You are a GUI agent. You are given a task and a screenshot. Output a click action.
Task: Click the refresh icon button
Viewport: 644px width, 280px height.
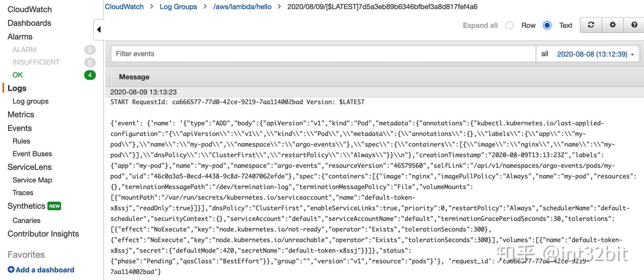[x=591, y=25]
